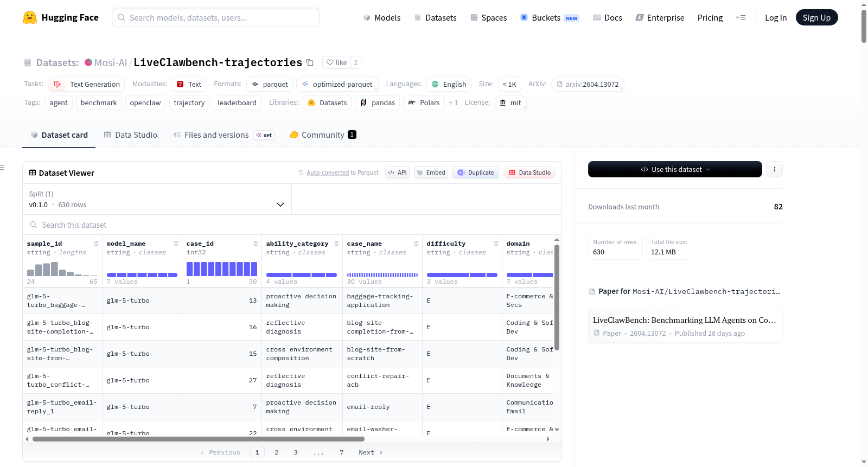868x467 pixels.
Task: Select the benchmark tag
Action: pos(99,103)
